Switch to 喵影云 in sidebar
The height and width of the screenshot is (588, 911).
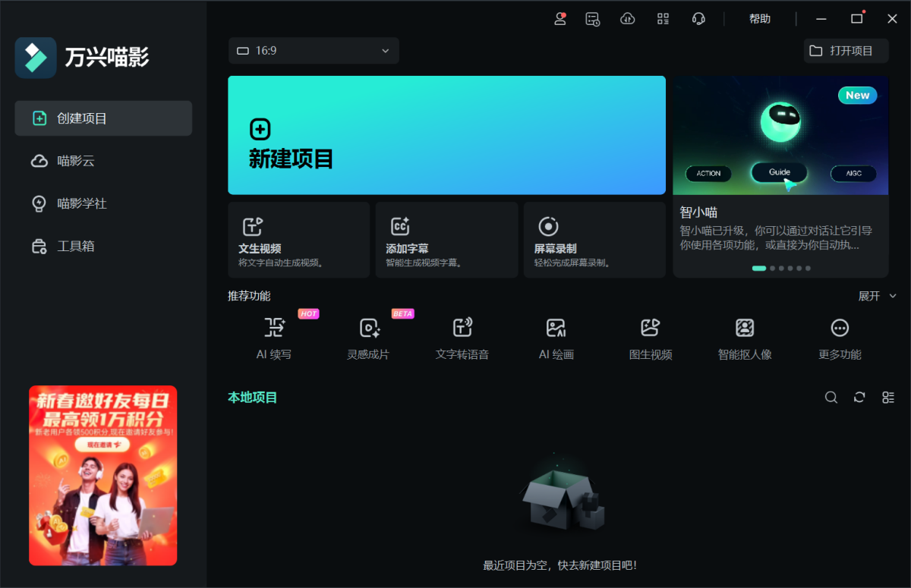[x=76, y=161]
